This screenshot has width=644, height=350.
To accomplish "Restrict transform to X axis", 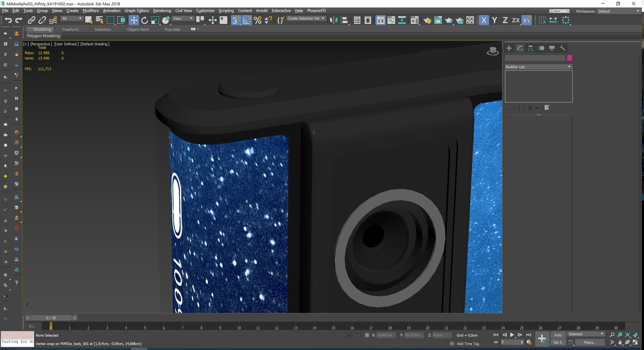I will [484, 20].
